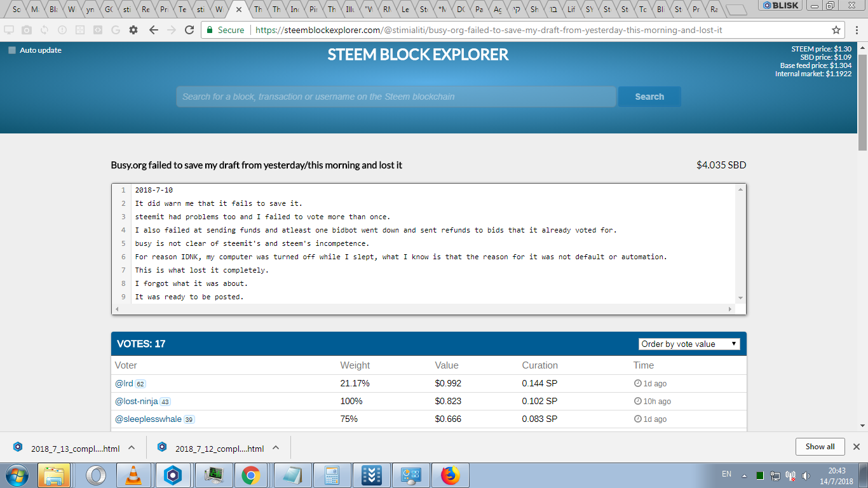
Task: Open the Windows Start menu
Action: [x=17, y=475]
